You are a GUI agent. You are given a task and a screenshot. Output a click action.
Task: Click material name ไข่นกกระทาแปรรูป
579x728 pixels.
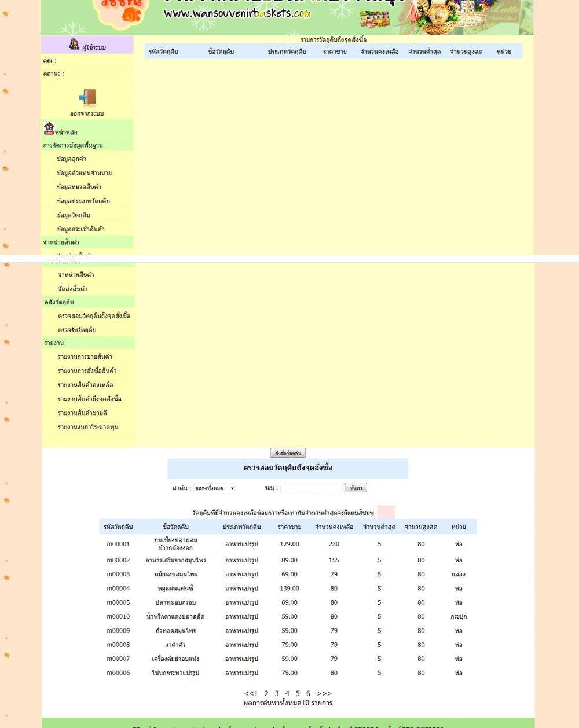pos(175,673)
